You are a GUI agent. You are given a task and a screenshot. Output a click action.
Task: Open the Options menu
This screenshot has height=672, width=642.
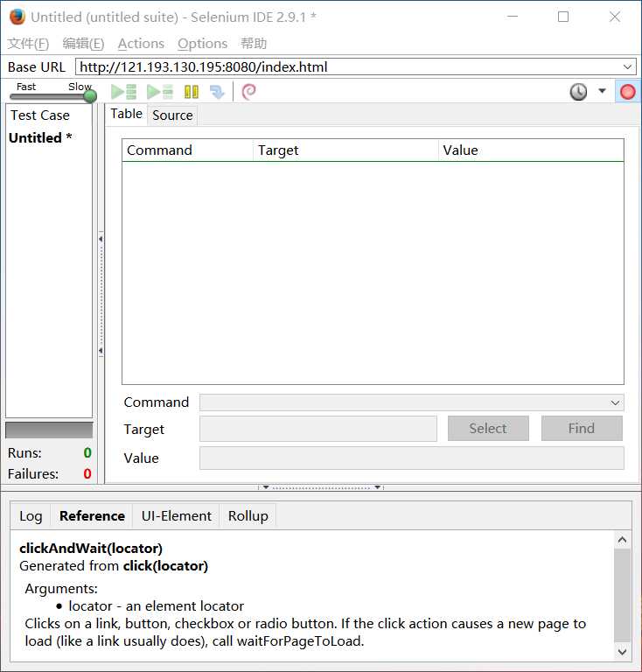pyautogui.click(x=202, y=43)
